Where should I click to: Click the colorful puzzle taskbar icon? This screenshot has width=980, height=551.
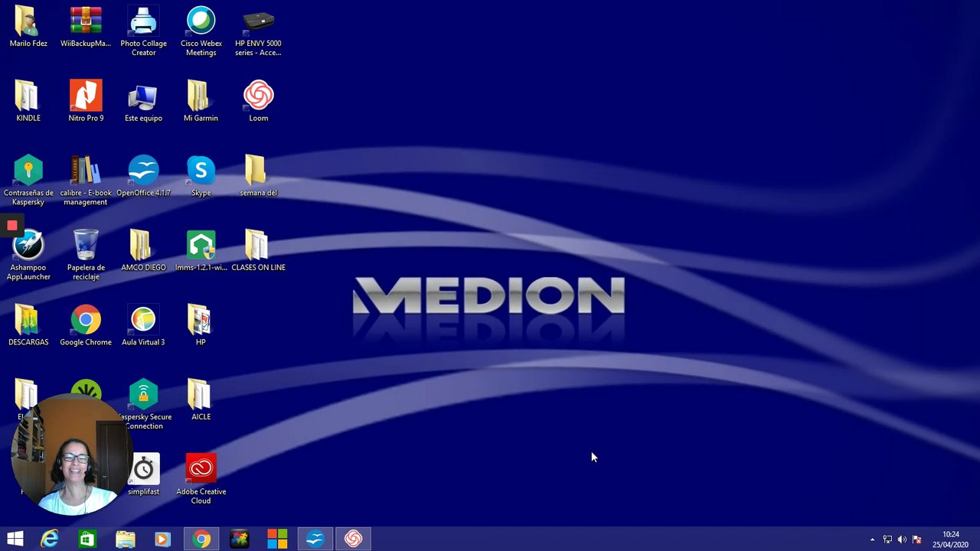tap(239, 539)
